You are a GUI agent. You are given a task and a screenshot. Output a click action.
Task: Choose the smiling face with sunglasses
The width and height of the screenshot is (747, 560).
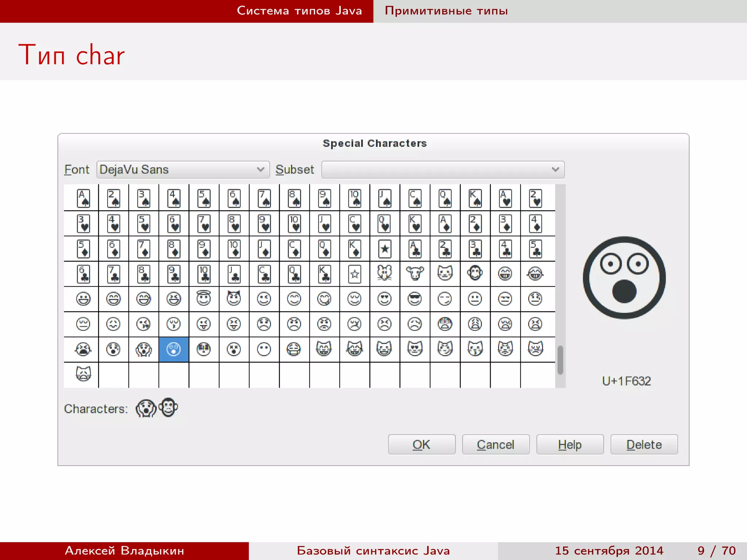click(x=415, y=299)
